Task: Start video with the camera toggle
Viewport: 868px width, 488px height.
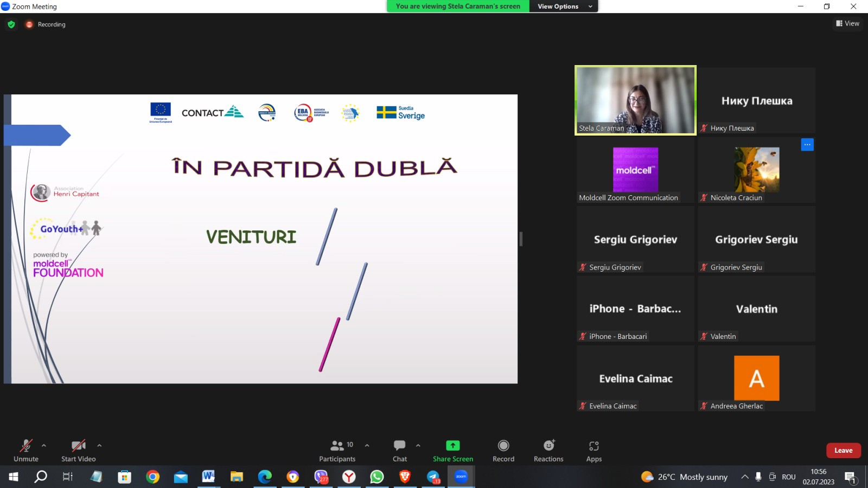Action: (x=79, y=451)
